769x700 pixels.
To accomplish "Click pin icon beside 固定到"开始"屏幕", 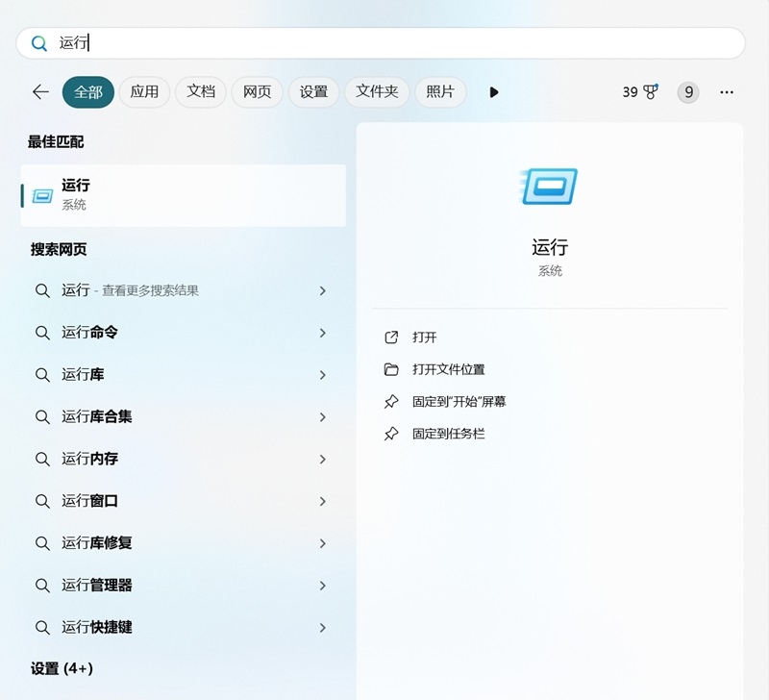I will tap(391, 402).
